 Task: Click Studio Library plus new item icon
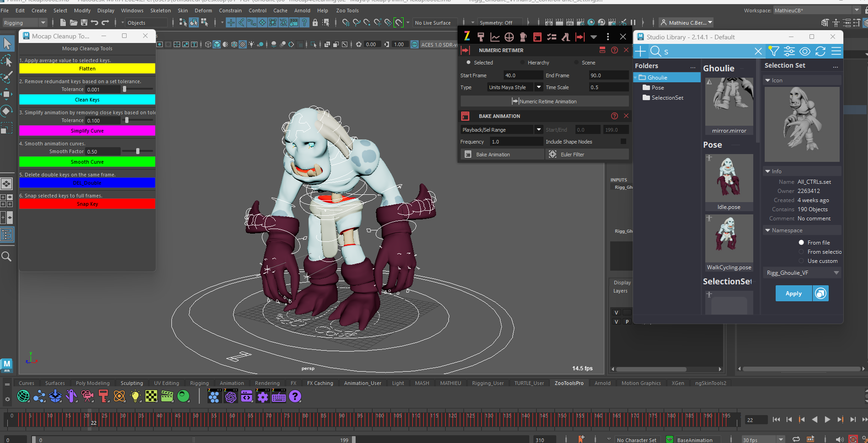click(x=640, y=51)
